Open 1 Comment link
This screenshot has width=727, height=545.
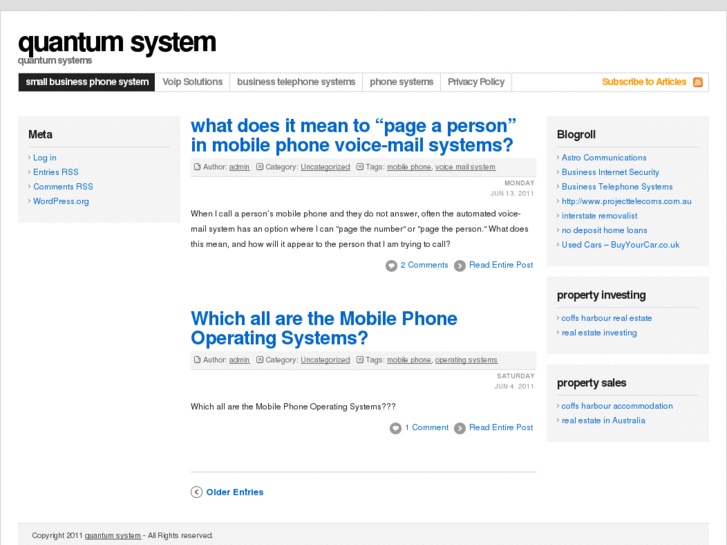[x=427, y=427]
